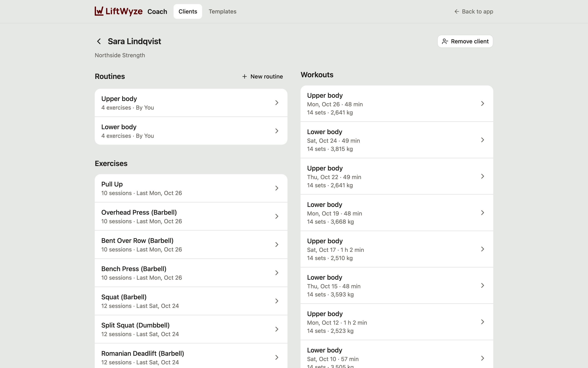Click the plus icon beside New routine
Screen dimensions: 588x368
(244, 76)
